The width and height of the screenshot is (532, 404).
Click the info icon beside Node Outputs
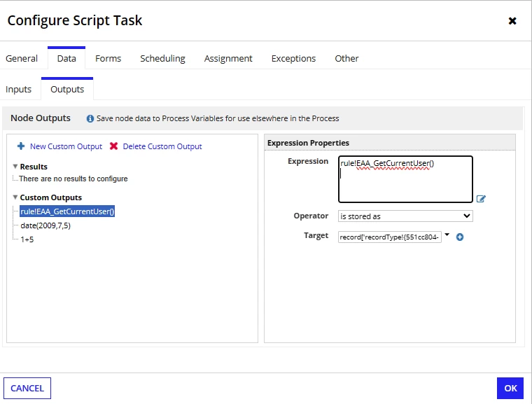(90, 118)
